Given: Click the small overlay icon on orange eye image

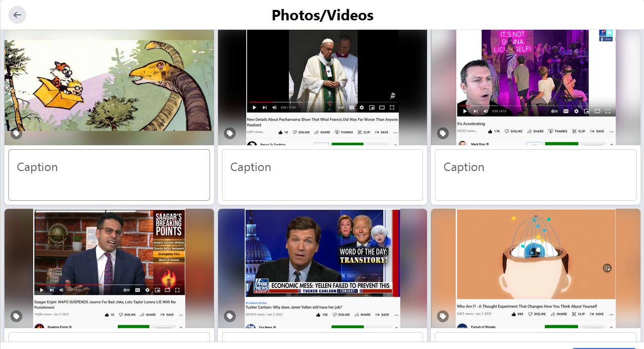Looking at the screenshot, I should [607, 268].
